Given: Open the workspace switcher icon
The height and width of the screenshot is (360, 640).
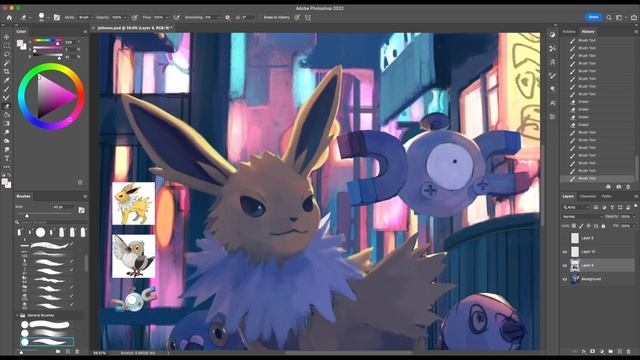Looking at the screenshot, I should click(x=620, y=18).
